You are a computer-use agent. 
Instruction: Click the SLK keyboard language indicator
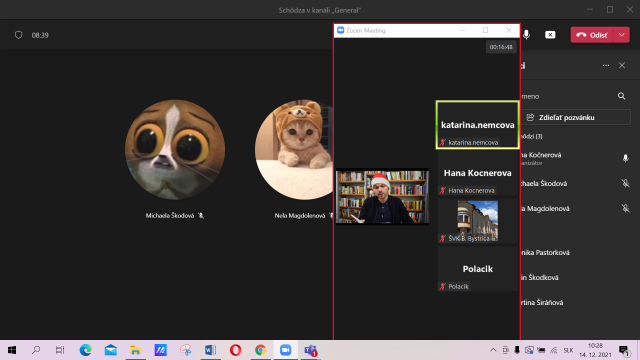pyautogui.click(x=568, y=350)
